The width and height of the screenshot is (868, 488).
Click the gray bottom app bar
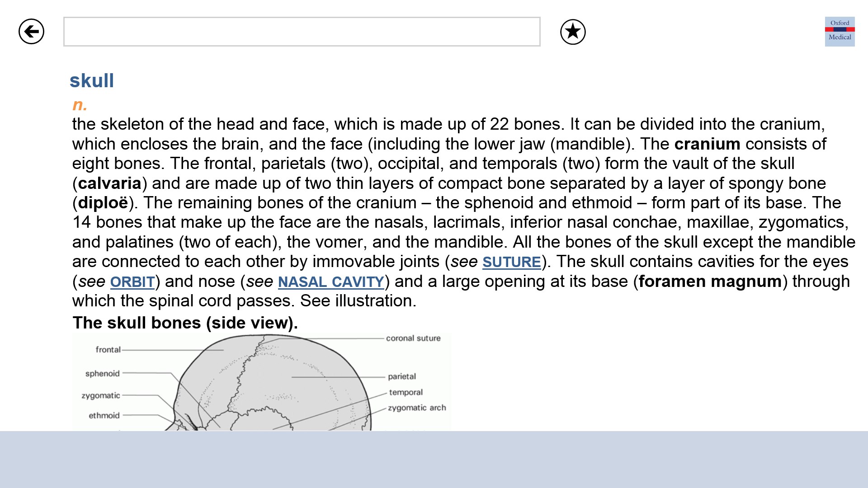click(434, 459)
